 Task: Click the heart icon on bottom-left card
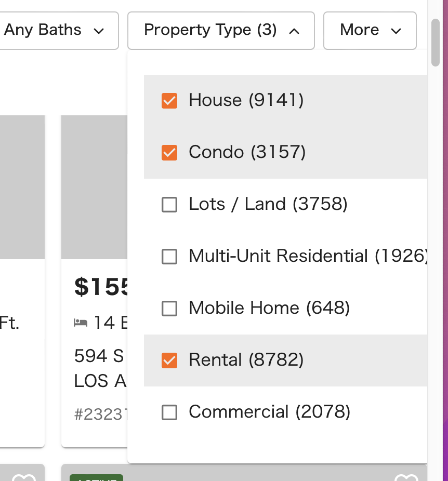point(24,477)
